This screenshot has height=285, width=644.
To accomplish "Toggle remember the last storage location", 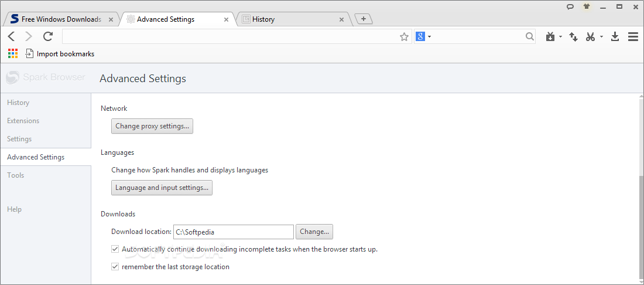I will (115, 266).
